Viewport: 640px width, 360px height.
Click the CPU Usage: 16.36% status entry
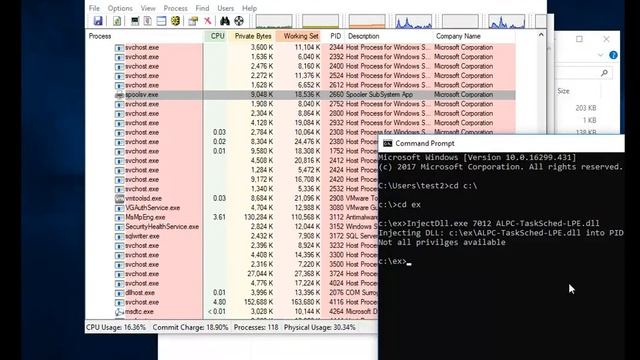[x=116, y=328]
